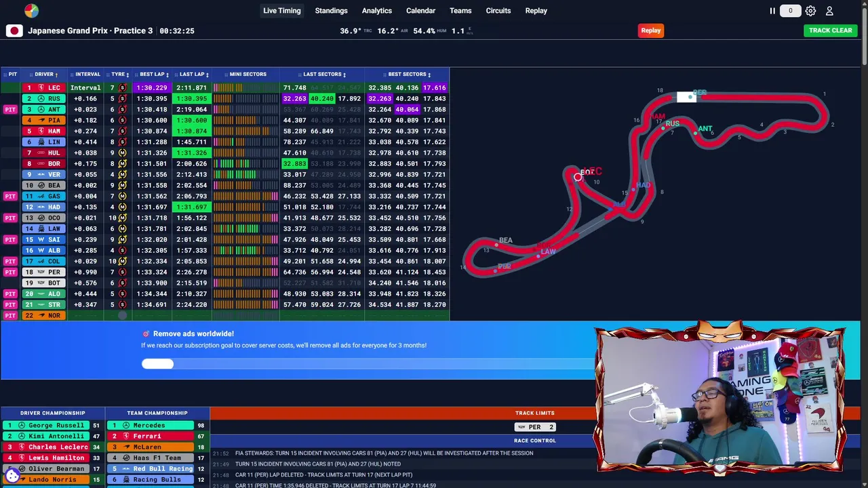Screen dimensions: 868x488
Task: Click the red Replay badge
Action: tap(651, 30)
